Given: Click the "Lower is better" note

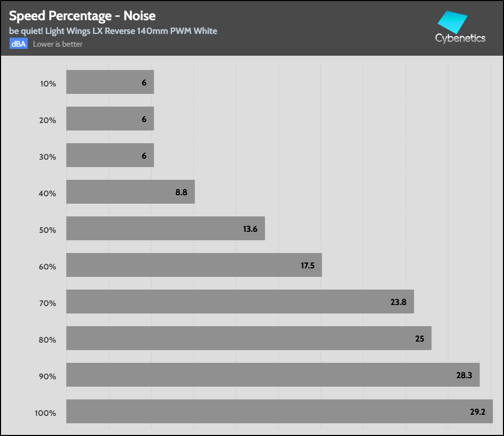Looking at the screenshot, I should point(58,44).
